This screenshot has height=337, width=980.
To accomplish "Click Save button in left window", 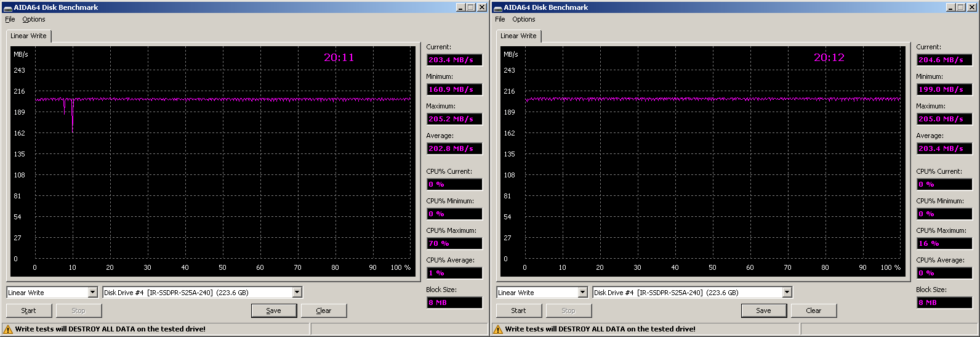I will point(274,311).
